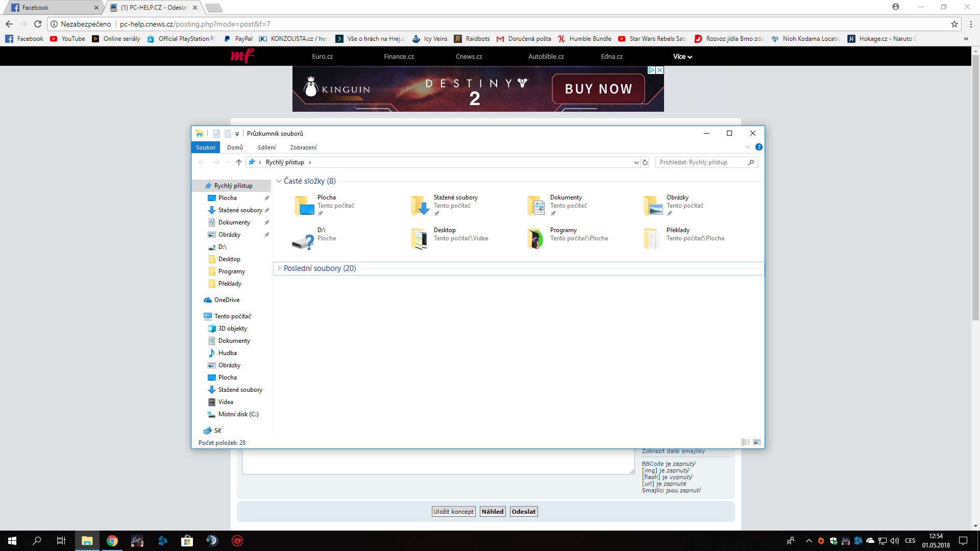The image size is (980, 551).
Task: Expand the Poslední soubory section
Action: (x=279, y=268)
